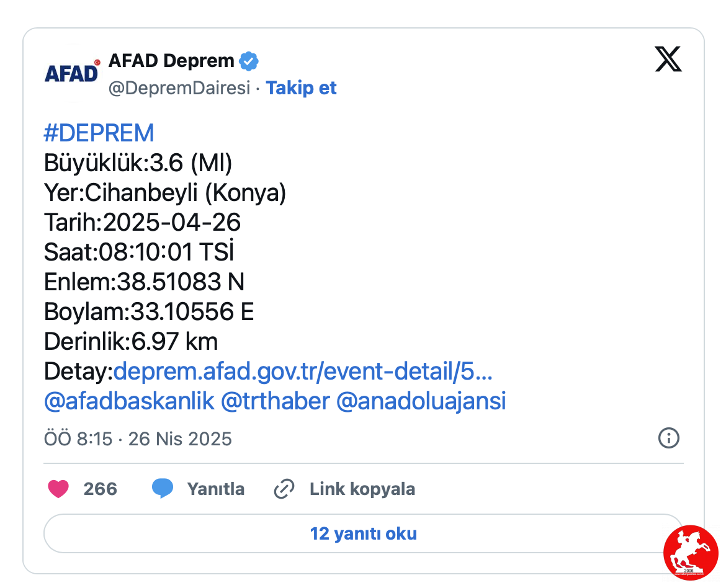726x588 pixels.
Task: Open the tweet info icon
Action: [x=668, y=438]
